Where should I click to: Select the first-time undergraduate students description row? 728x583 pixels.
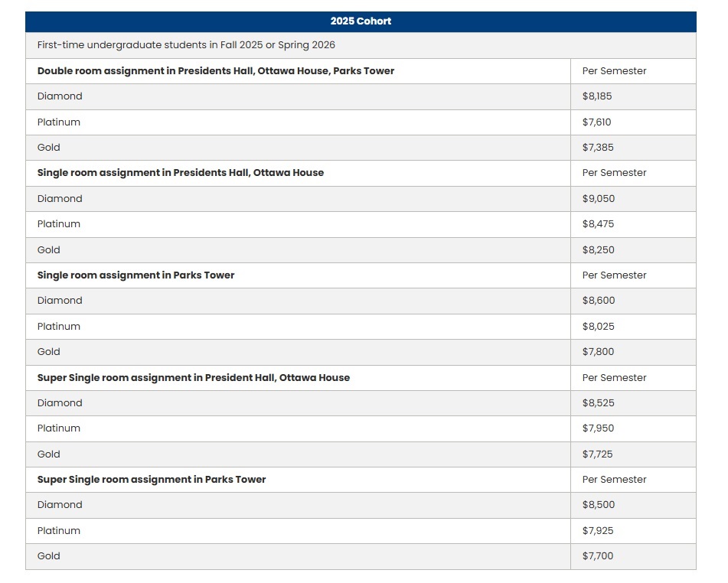(x=186, y=45)
